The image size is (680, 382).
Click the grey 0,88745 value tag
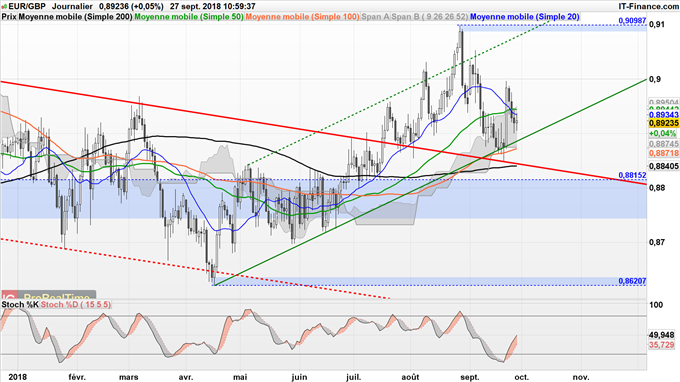coord(664,144)
